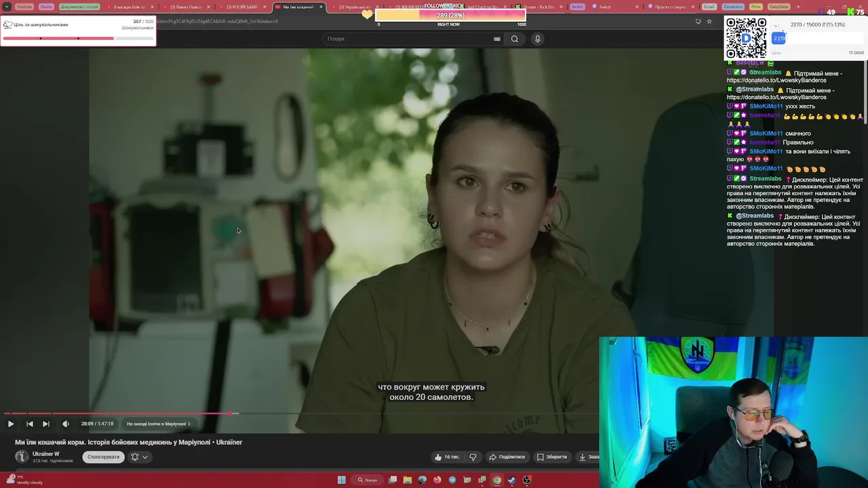Skip to the next video
Viewport: 868px width, 488px height.
point(45,424)
